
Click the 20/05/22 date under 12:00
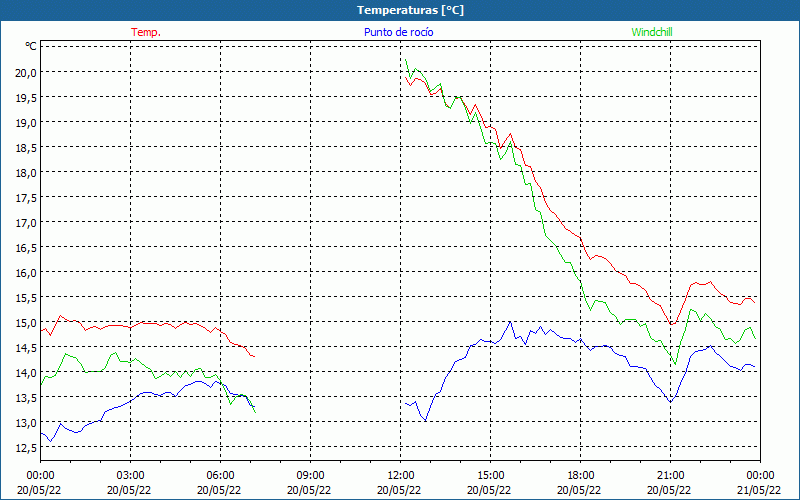coord(399,490)
